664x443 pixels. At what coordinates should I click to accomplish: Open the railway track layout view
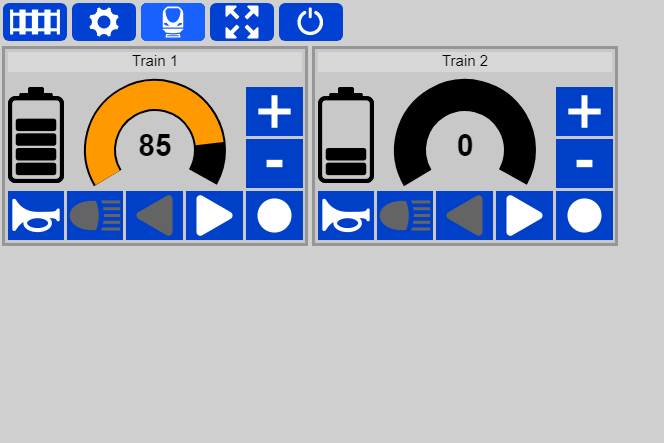[x=35, y=22]
